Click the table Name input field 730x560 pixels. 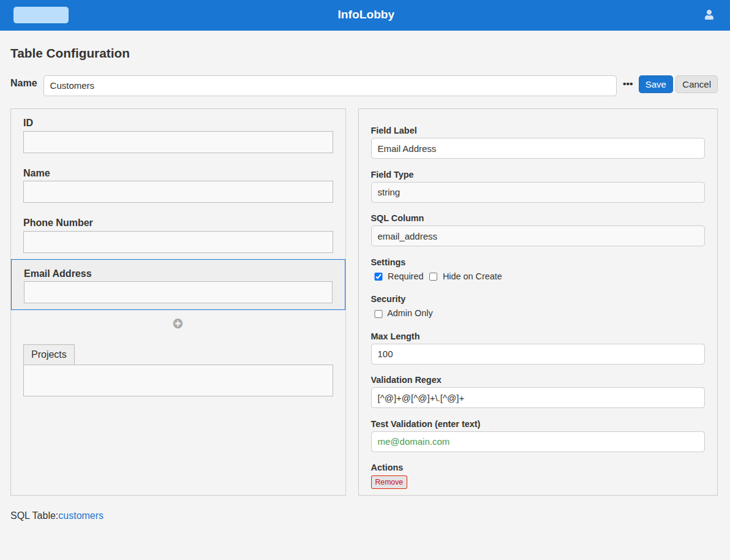click(x=329, y=86)
